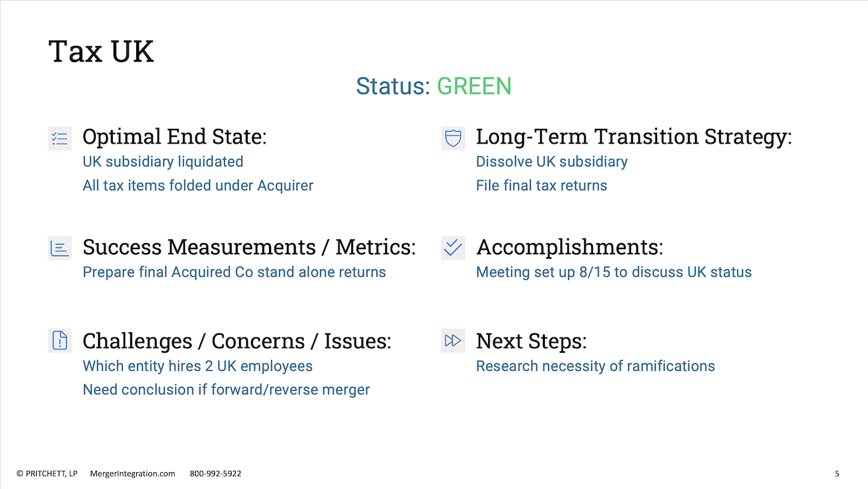Select the Accomplishments heading
Screen dimensions: 868x489
click(570, 247)
